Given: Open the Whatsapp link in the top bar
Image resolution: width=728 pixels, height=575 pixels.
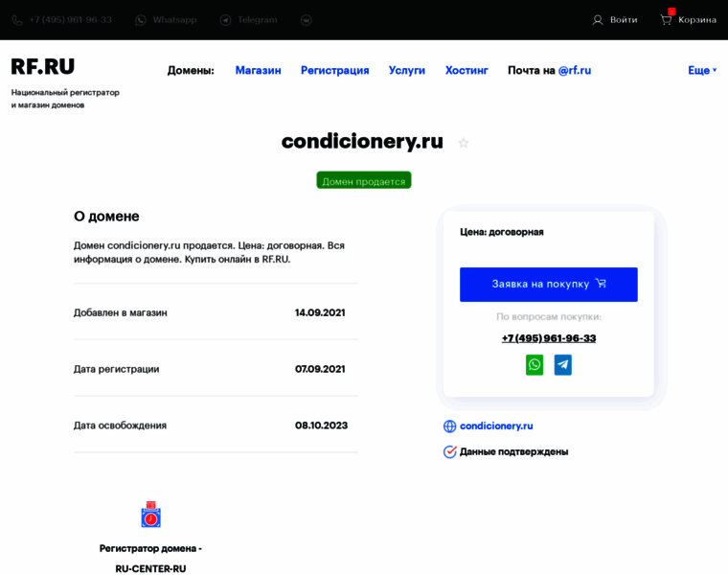Looking at the screenshot, I should click(x=174, y=20).
